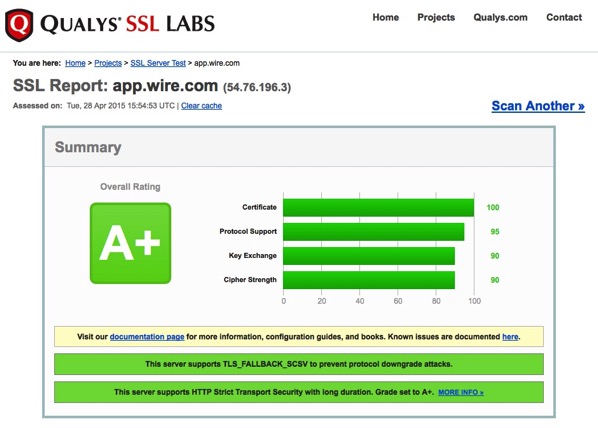The width and height of the screenshot is (598, 428).
Task: Click the TLS_FALLBACK_SCSV notice banner
Action: pos(299,364)
